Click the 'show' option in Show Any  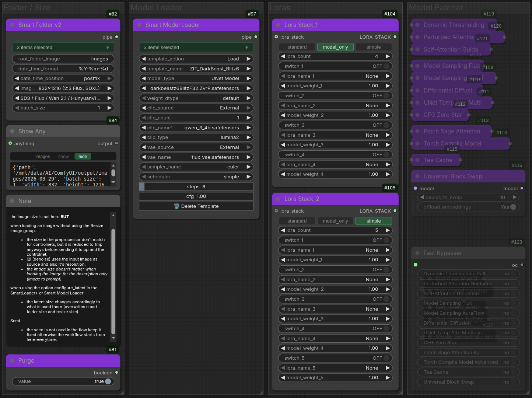pos(63,157)
